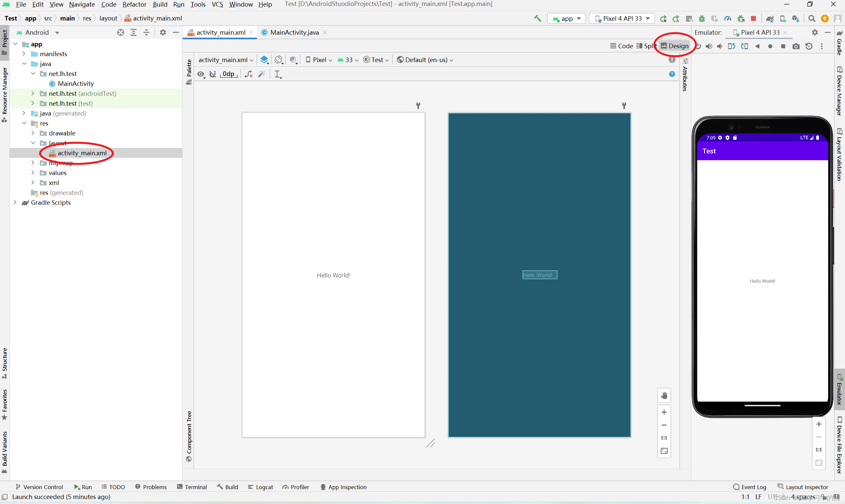Screen dimensions: 845x504
Task: Click Apply Changes and Restart Activity icon
Action: click(663, 19)
